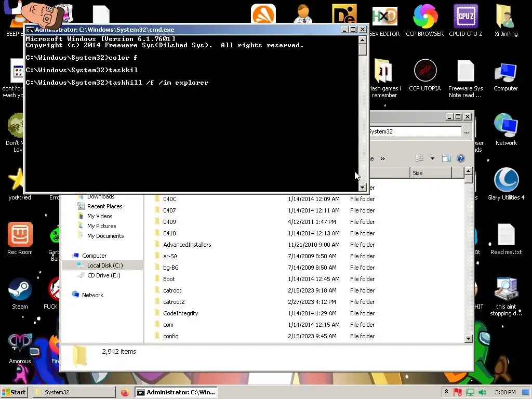Image resolution: width=532 pixels, height=399 pixels.
Task: Click the taskbar clock showing 5:08 PM
Action: click(x=505, y=392)
